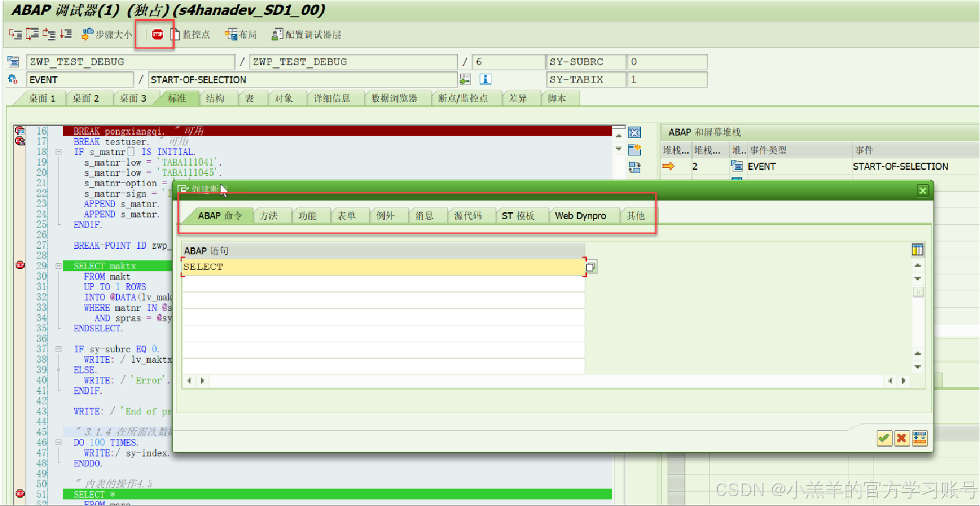Click the Continue/Run debugger icon

click(x=66, y=34)
